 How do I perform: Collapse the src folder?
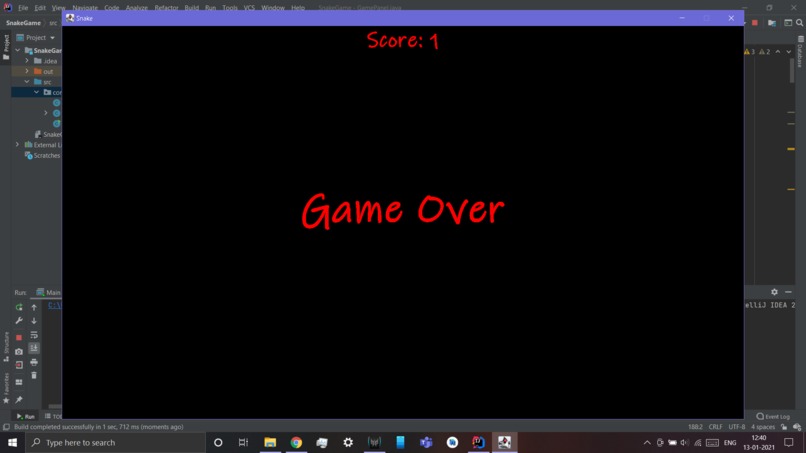[x=27, y=82]
